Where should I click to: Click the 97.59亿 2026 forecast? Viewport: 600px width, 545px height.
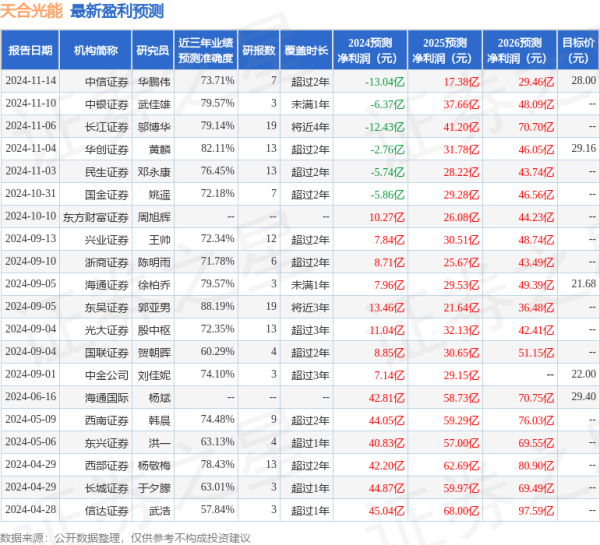536,511
